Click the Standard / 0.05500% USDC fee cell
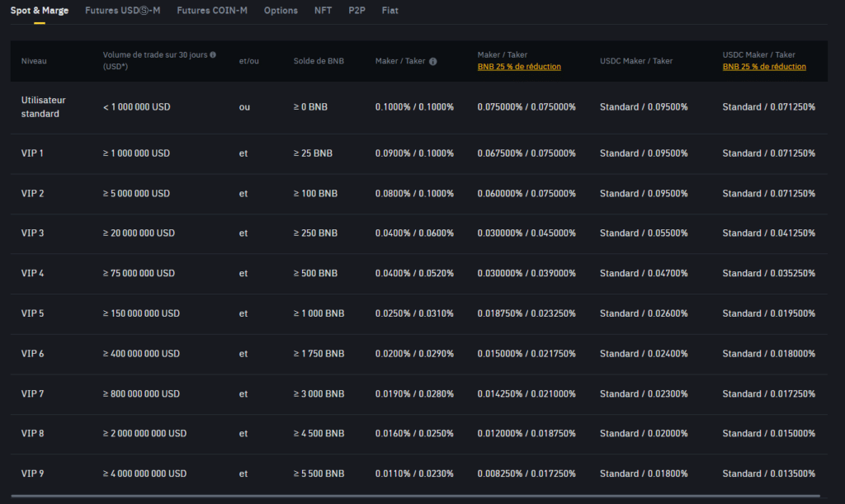 [x=644, y=233]
